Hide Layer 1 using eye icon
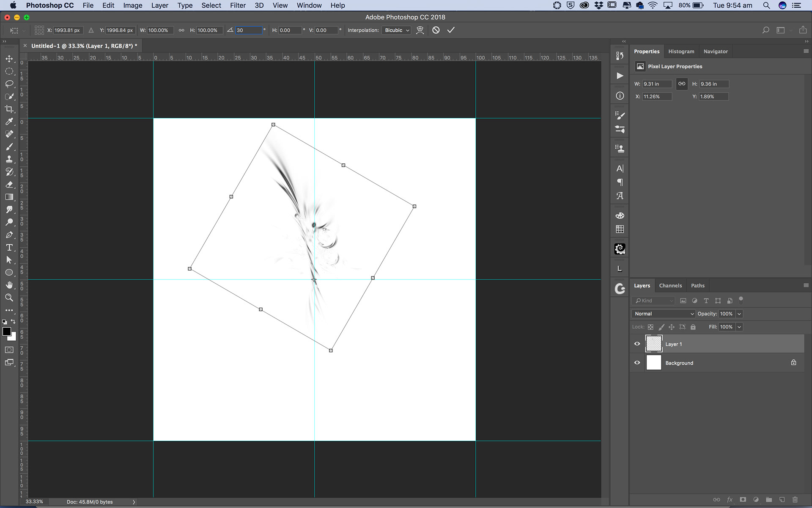The image size is (812, 508). (637, 344)
